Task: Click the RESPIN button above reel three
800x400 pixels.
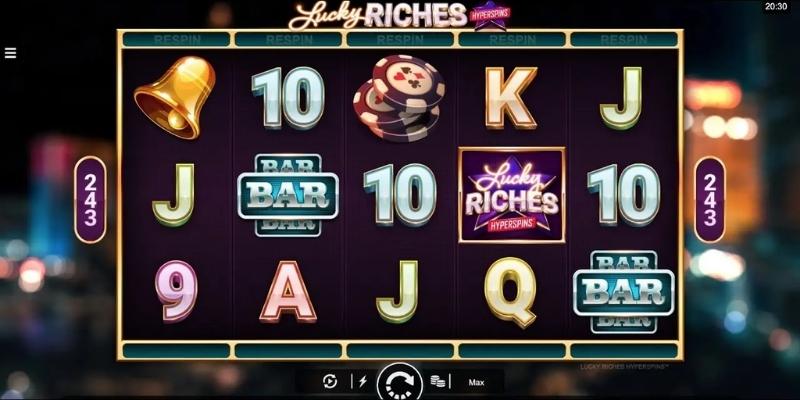Action: coord(400,39)
